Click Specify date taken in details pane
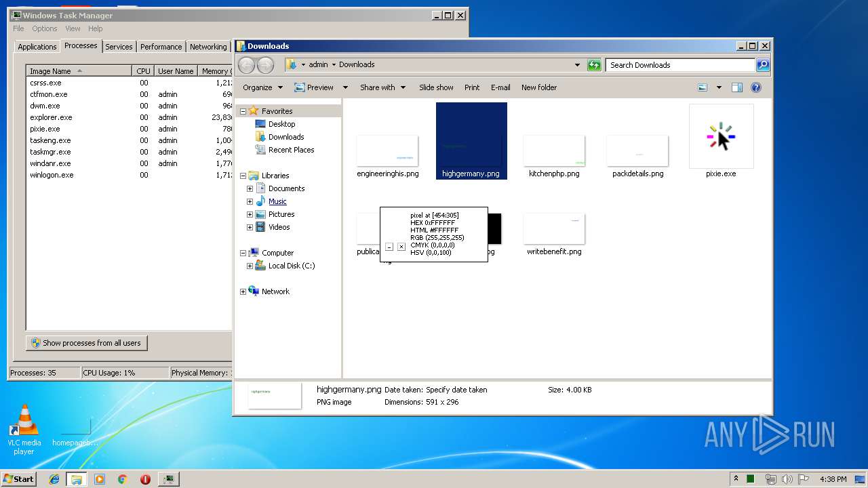868x488 pixels. point(456,390)
